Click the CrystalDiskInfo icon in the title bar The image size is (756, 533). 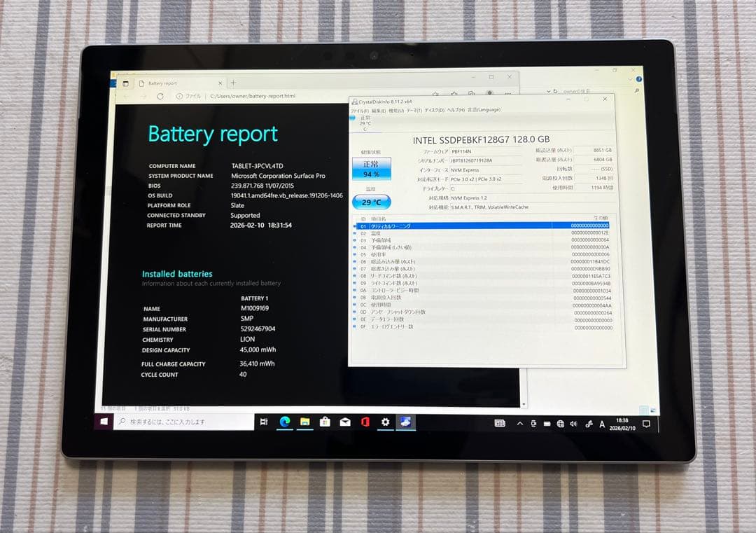[355, 100]
